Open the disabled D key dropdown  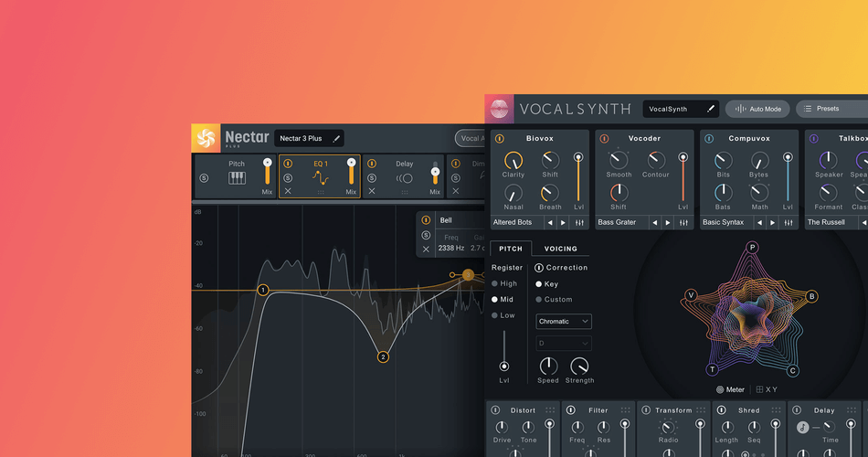[563, 344]
